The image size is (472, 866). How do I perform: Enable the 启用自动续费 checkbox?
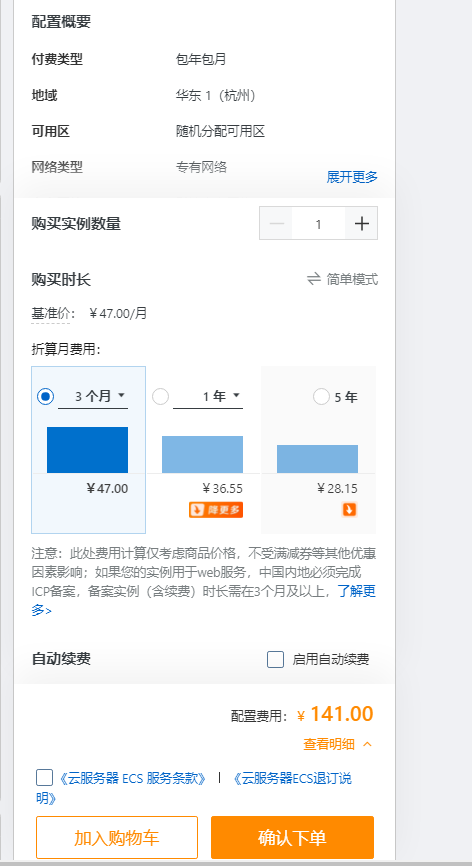click(275, 659)
